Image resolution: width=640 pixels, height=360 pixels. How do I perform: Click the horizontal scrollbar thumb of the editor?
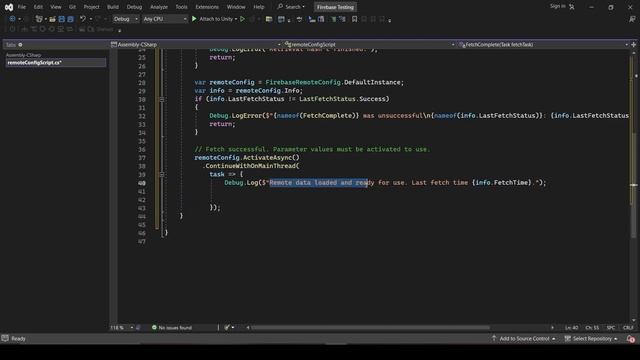click(x=371, y=327)
